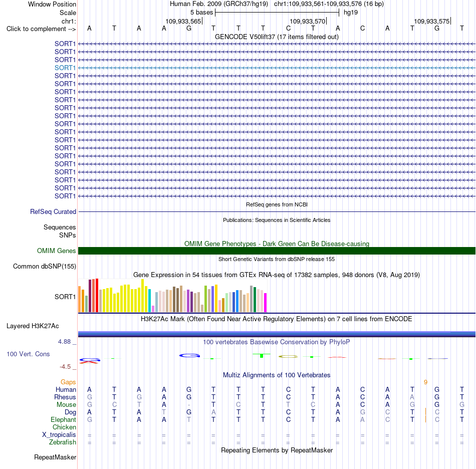Click the dark green OMIM gene bar

coord(277,251)
